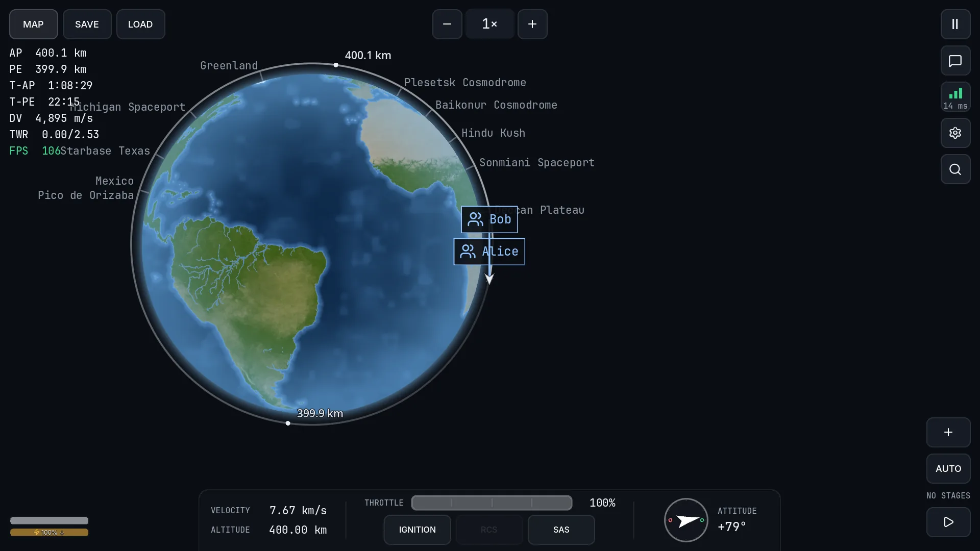Click the Sonmiani Spaceport label
This screenshot has width=980, height=551.
(x=537, y=163)
